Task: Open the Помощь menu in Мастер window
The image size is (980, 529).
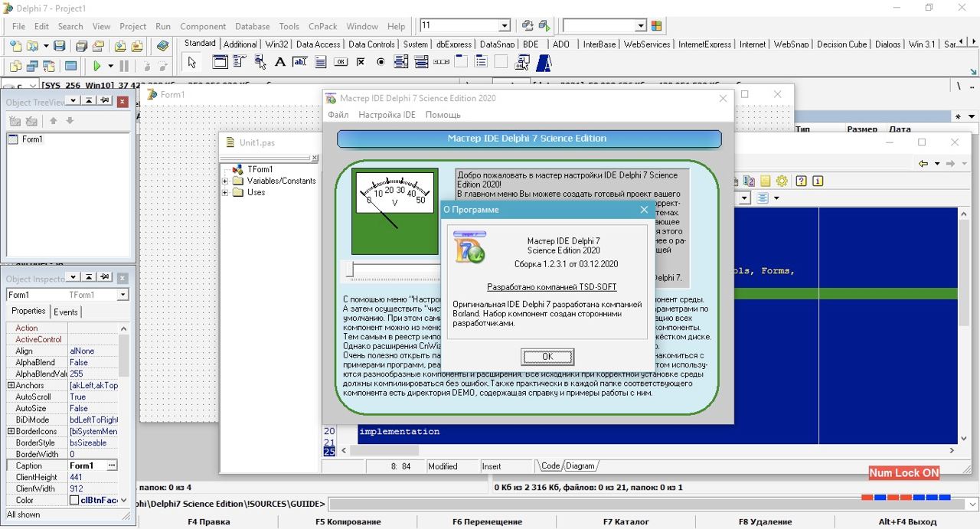Action: pyautogui.click(x=443, y=115)
